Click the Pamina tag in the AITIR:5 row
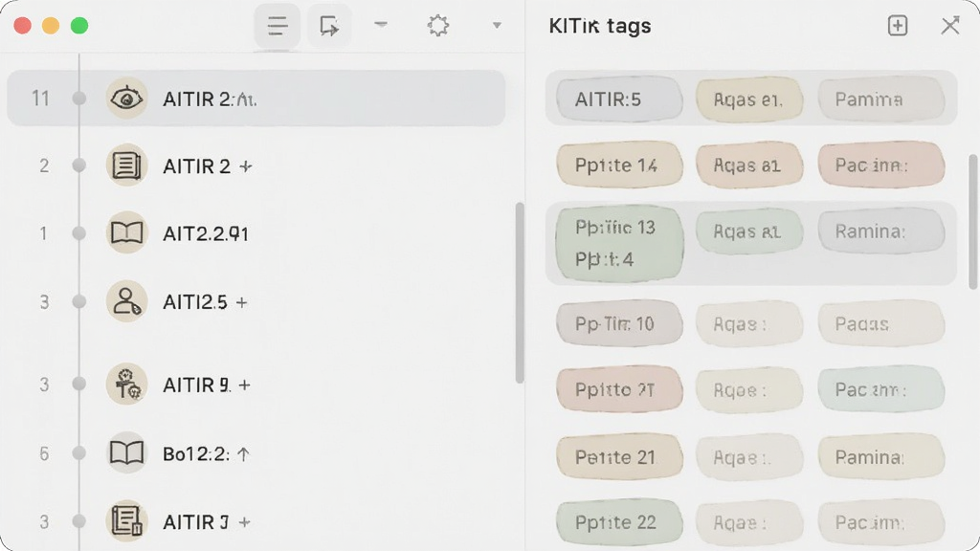 881,99
